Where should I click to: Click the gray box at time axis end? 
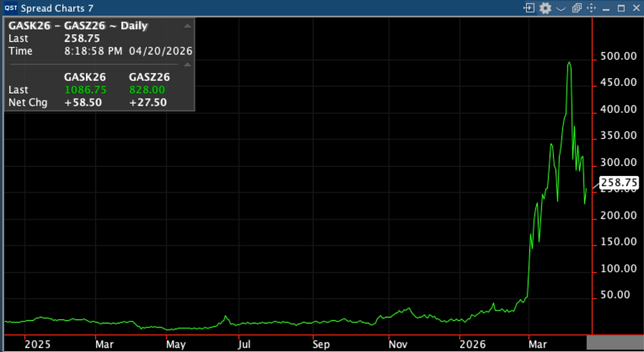[x=615, y=343]
